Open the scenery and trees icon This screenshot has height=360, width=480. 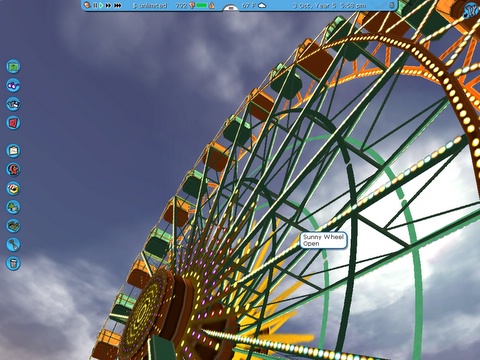click(x=13, y=207)
